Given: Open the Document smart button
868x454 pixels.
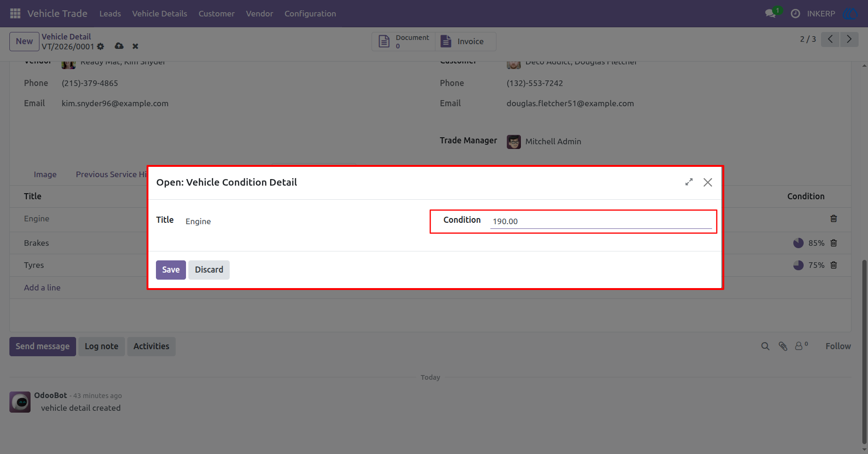Looking at the screenshot, I should (404, 41).
